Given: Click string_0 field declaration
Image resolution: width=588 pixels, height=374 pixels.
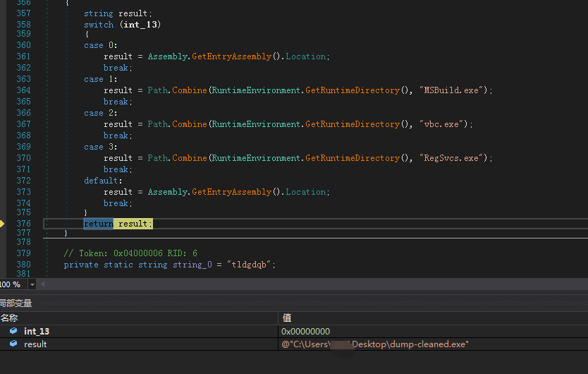Looking at the screenshot, I should tap(192, 265).
